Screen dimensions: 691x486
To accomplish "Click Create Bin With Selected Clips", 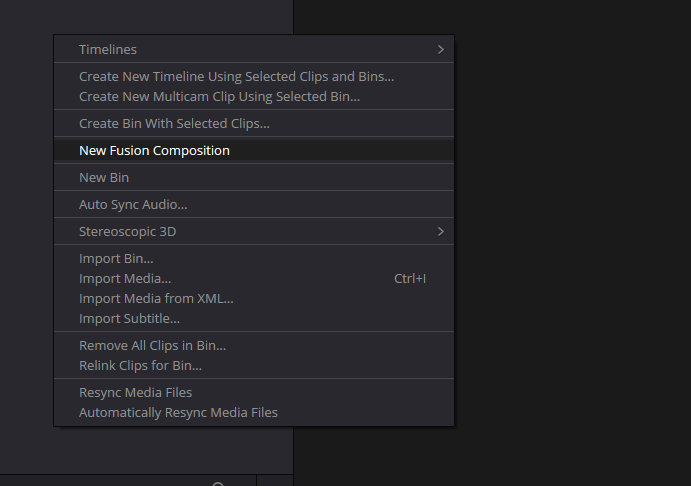I will click(x=174, y=124).
